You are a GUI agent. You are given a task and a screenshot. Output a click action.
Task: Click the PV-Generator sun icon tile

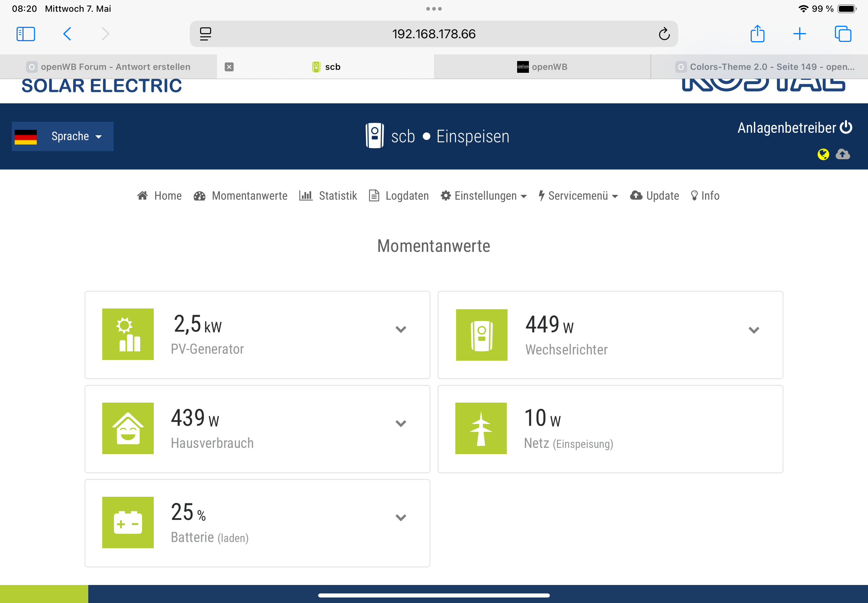point(128,334)
